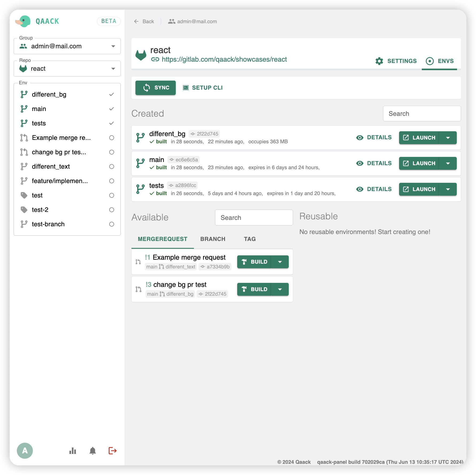Open the gitlab.com/qaack/showcases/react link
This screenshot has width=476, height=475.
coord(224,60)
